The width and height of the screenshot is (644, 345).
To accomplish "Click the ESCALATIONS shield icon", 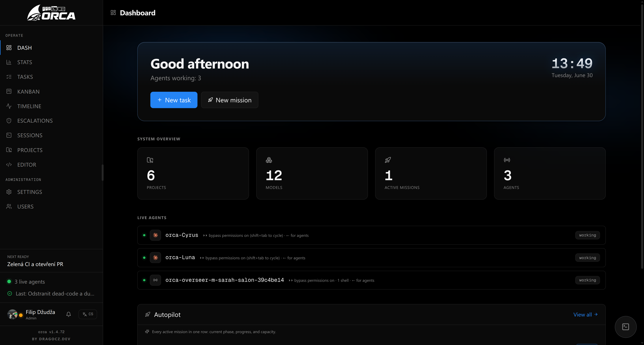I will [x=9, y=121].
